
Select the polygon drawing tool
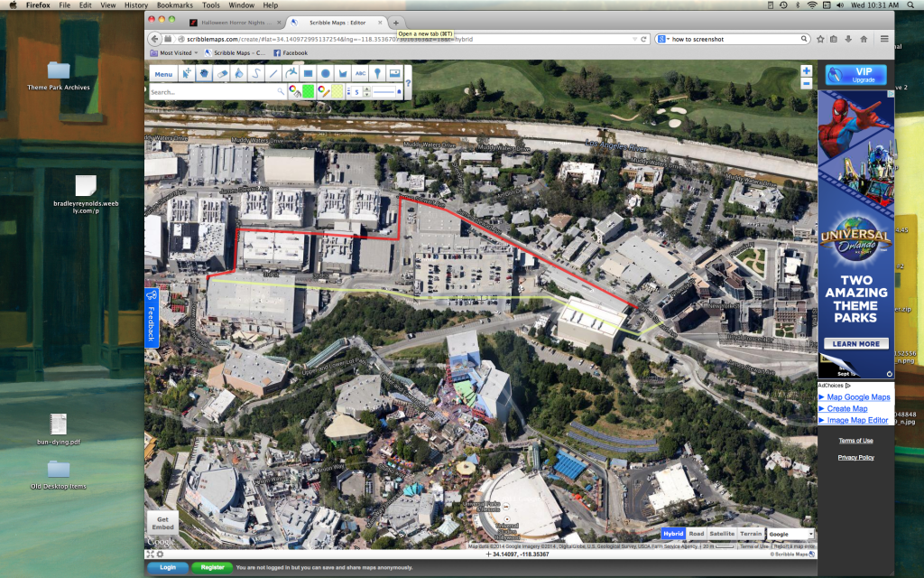tap(343, 73)
